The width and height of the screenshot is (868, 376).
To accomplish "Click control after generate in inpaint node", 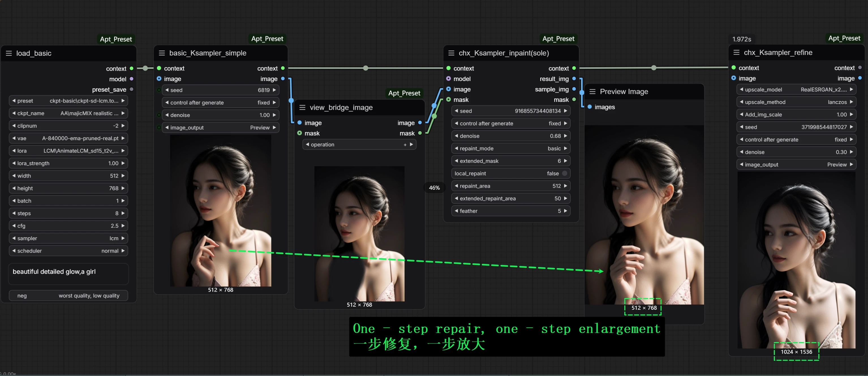I will (x=511, y=123).
